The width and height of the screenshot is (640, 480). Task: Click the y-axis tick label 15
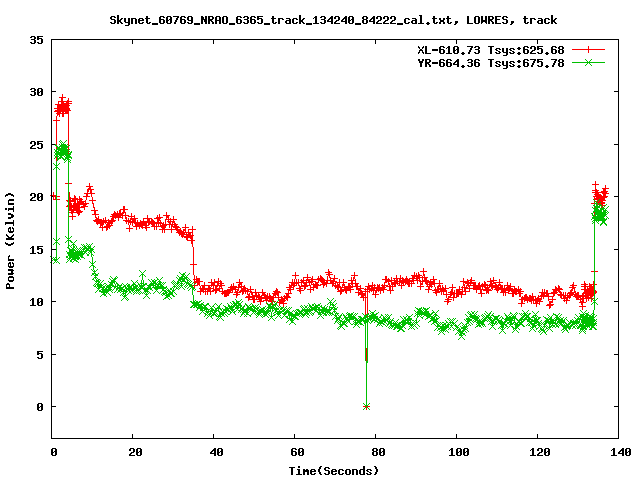pos(36,250)
